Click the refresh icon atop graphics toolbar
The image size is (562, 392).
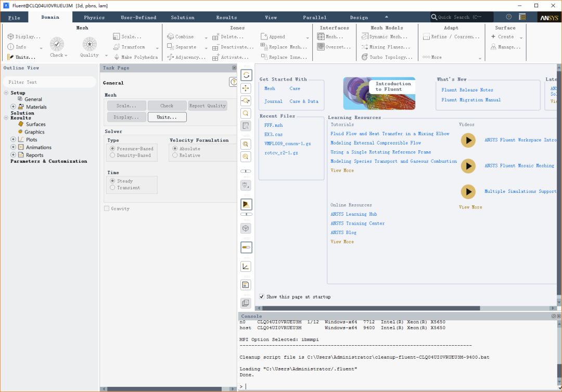[x=246, y=75]
